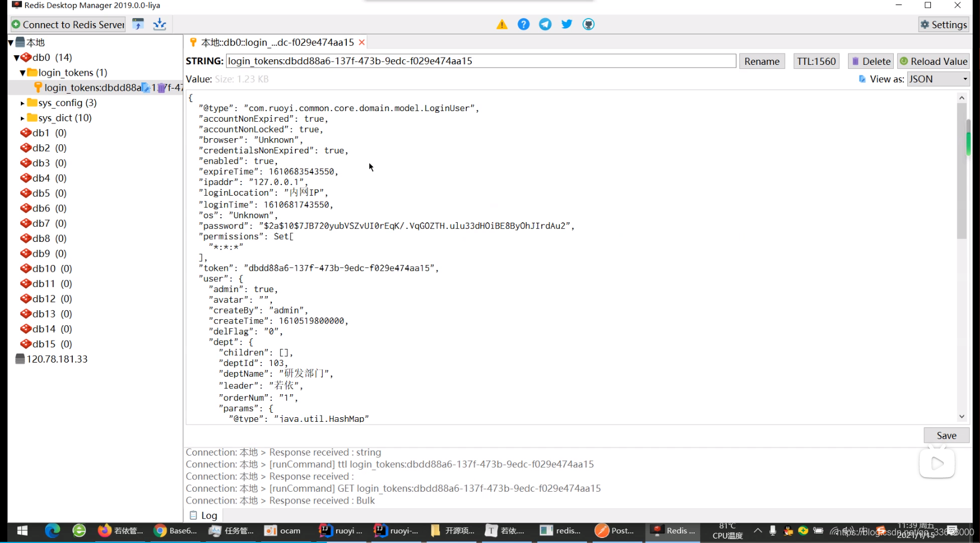Image resolution: width=980 pixels, height=543 pixels.
Task: Click the "deptId": 103 line
Action: click(253, 363)
